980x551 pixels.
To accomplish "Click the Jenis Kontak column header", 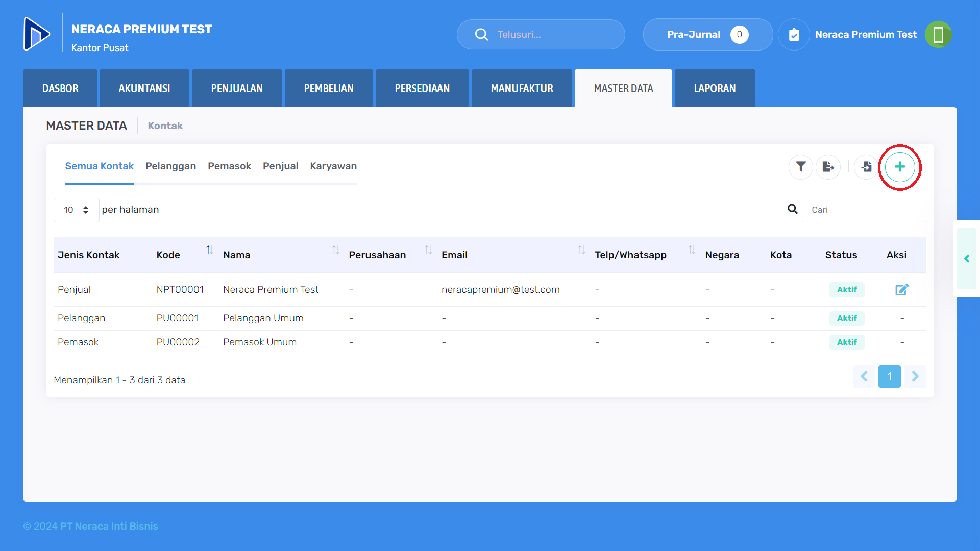I will click(88, 255).
